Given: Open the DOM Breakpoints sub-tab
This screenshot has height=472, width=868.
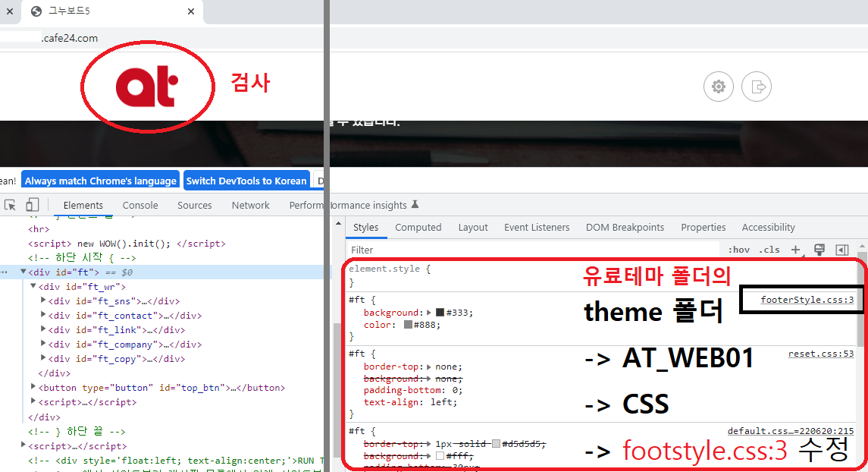Looking at the screenshot, I should [x=625, y=227].
